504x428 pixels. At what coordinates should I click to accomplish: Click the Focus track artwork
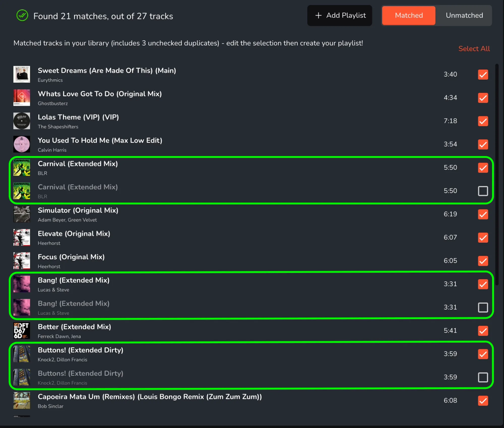(x=22, y=261)
